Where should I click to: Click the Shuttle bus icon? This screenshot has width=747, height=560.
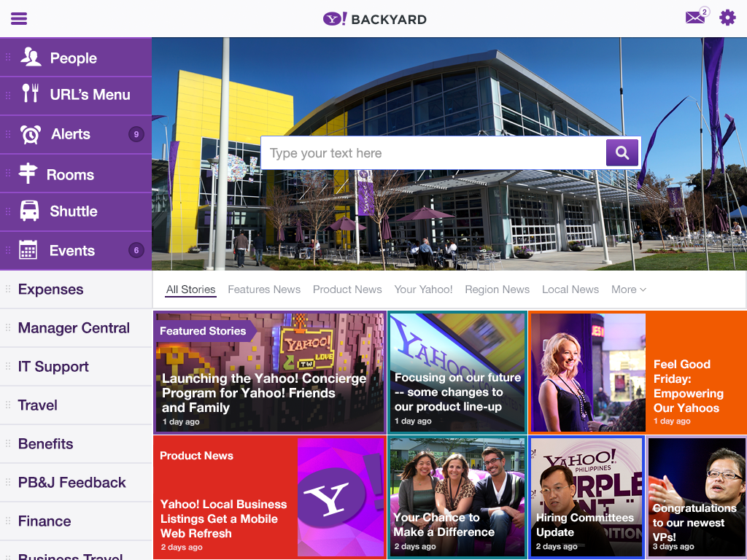pyautogui.click(x=30, y=211)
